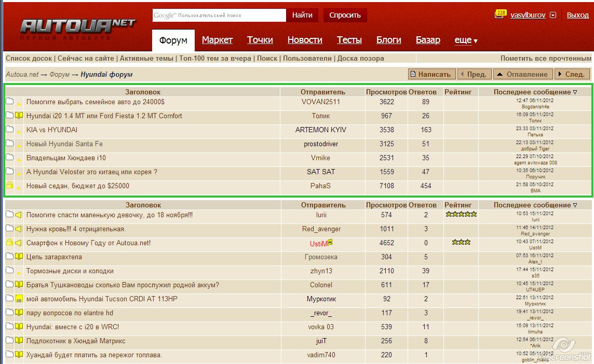594x364 pixels.
Task: Click 'Пометить все прочтенным' link
Action: (x=545, y=58)
